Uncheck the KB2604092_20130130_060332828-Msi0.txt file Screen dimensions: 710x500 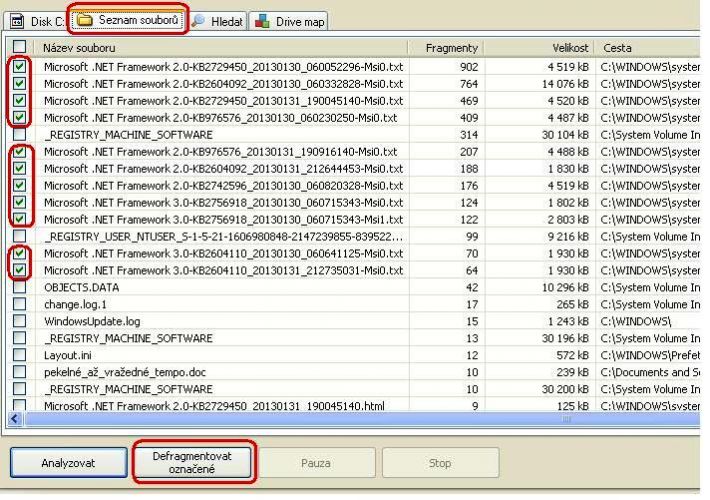(x=19, y=83)
